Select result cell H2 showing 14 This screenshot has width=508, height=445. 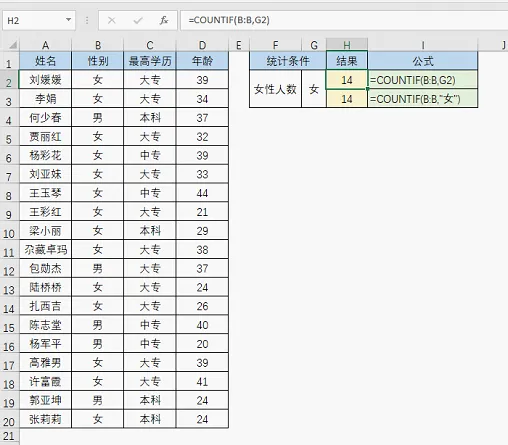point(347,80)
